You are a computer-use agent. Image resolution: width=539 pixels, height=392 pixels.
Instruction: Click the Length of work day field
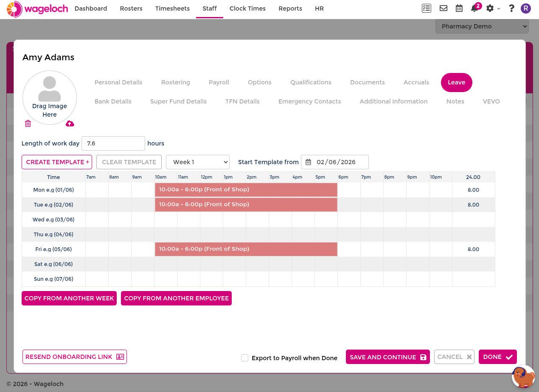click(113, 143)
